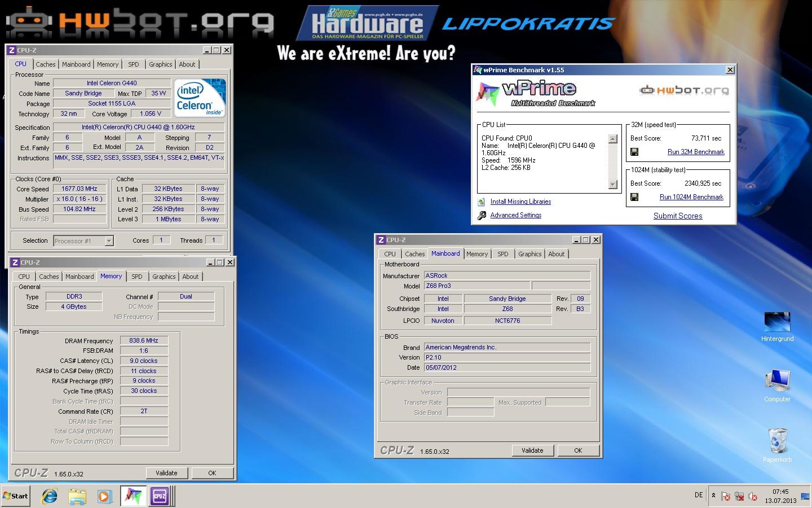Click Validate in Mainboard CPU-Z window
The height and width of the screenshot is (508, 812).
(532, 450)
